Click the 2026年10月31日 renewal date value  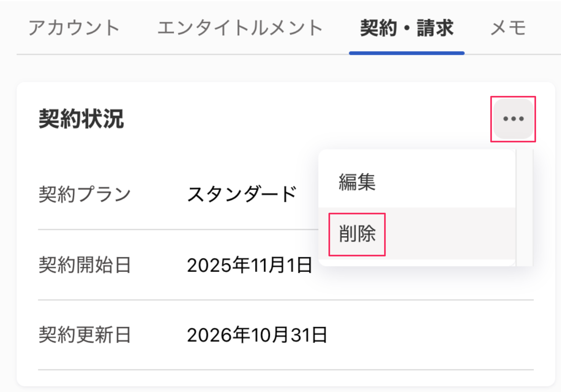tap(257, 335)
